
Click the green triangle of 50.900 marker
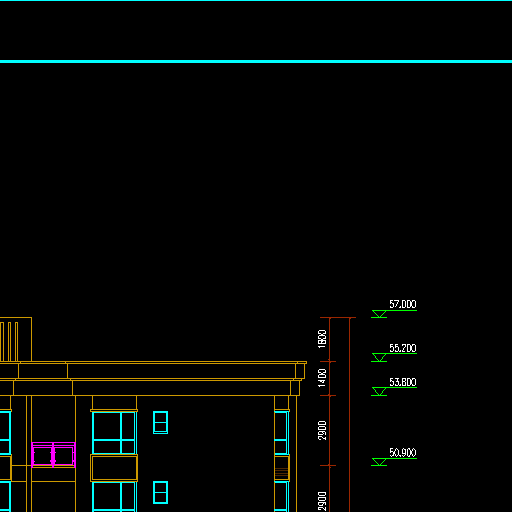coord(379,462)
